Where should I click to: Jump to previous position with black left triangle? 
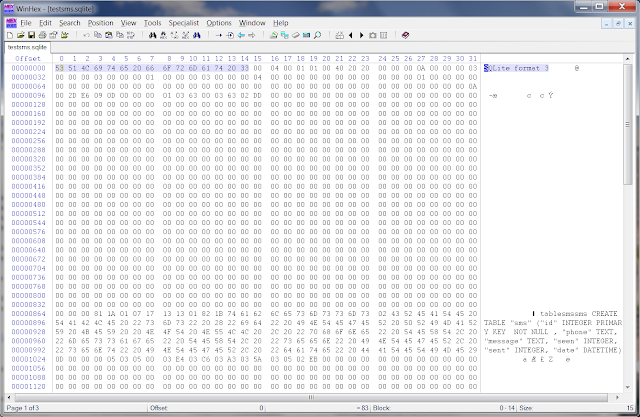click(351, 35)
